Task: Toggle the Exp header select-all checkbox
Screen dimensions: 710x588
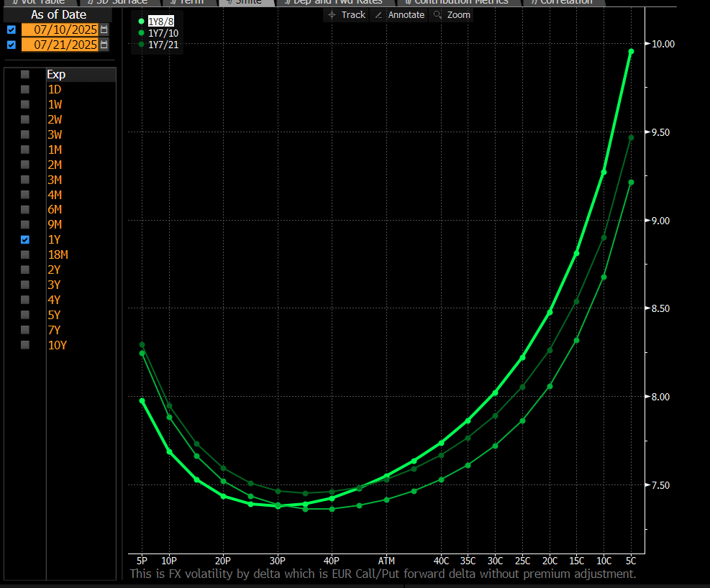Action: 25,74
